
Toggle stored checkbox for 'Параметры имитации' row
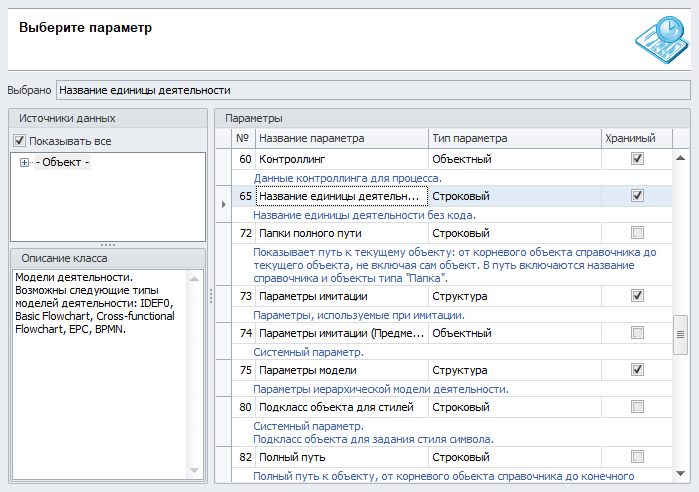tap(637, 296)
